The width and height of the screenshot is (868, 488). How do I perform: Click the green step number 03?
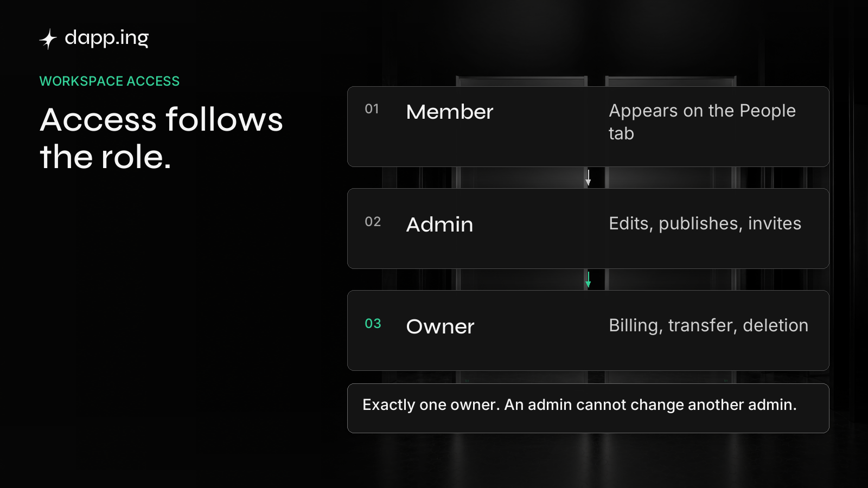(x=373, y=324)
